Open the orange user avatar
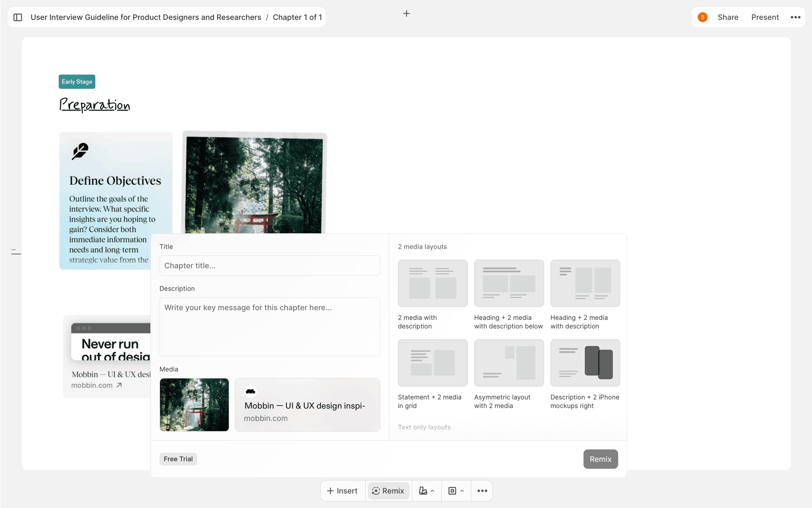This screenshot has width=812, height=508. pyautogui.click(x=702, y=17)
